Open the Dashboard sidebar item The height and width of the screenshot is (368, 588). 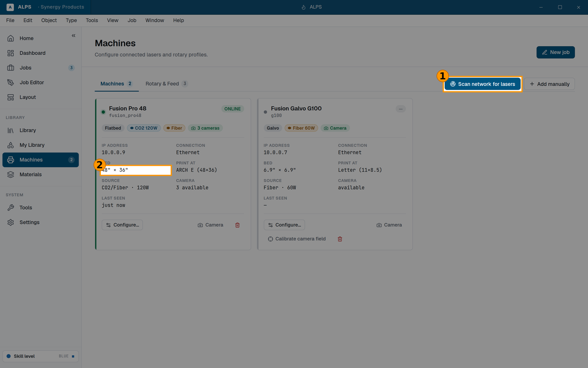coord(41,53)
